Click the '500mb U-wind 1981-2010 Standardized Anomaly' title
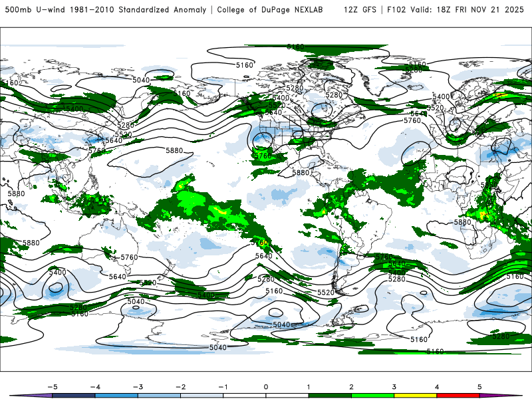This screenshot has width=532, height=399. pyautogui.click(x=106, y=10)
